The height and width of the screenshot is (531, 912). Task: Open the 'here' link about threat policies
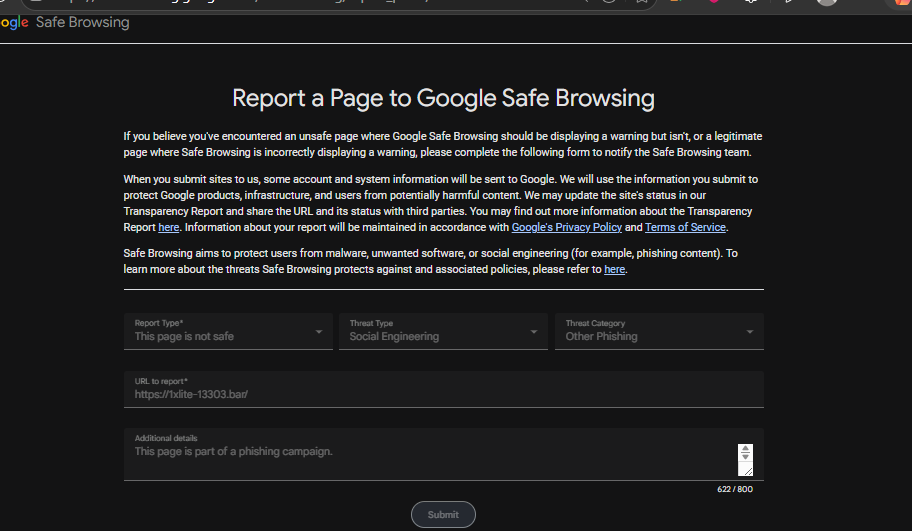point(614,269)
